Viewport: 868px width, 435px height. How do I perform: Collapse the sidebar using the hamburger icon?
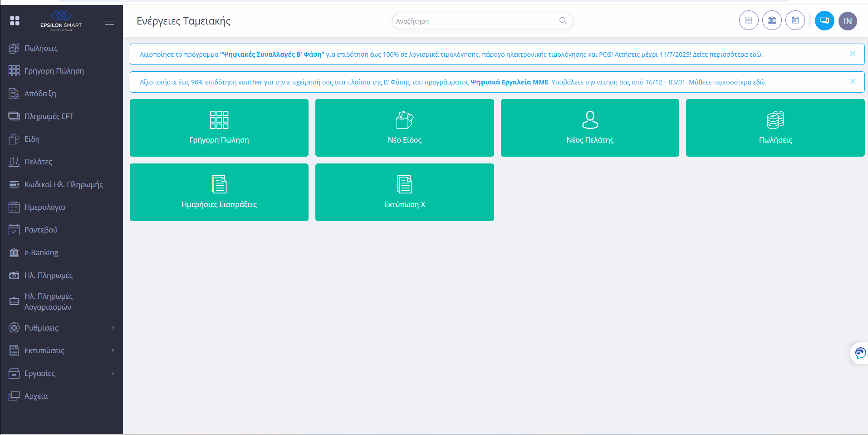click(x=108, y=21)
